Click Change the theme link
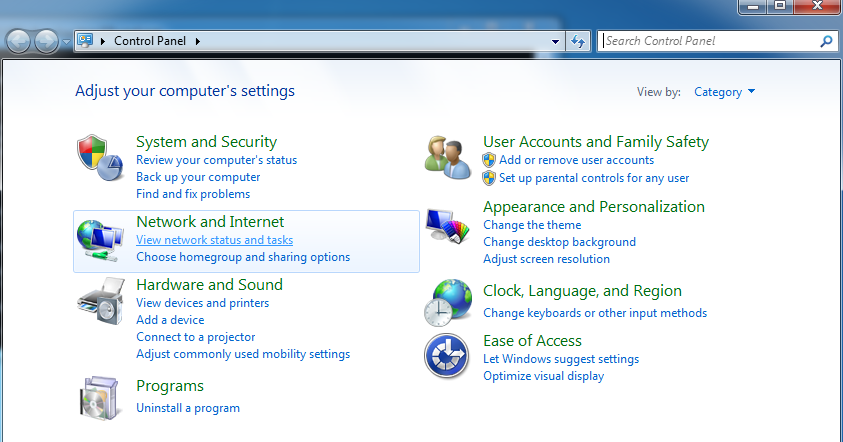The image size is (843, 442). click(x=532, y=225)
